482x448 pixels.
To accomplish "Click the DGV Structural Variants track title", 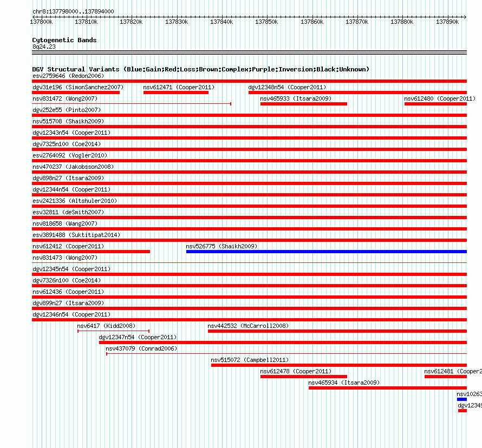I will click(x=201, y=69).
